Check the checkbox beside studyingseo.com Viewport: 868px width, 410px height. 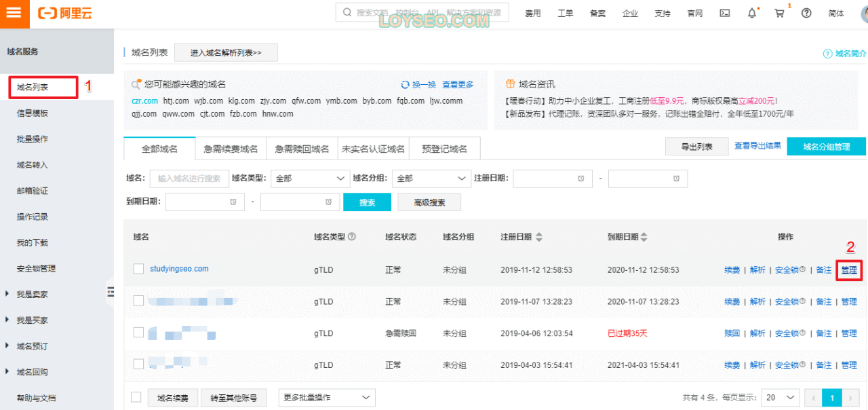[138, 269]
